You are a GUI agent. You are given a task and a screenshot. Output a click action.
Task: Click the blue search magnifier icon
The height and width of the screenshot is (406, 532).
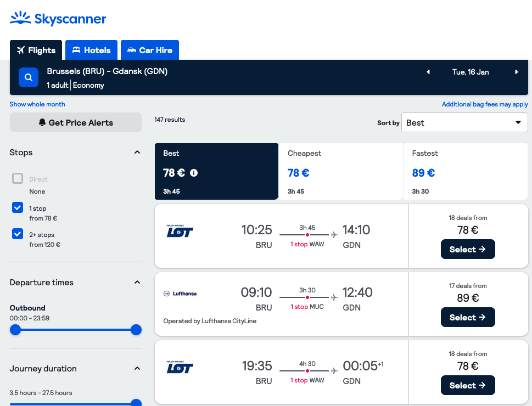click(29, 77)
